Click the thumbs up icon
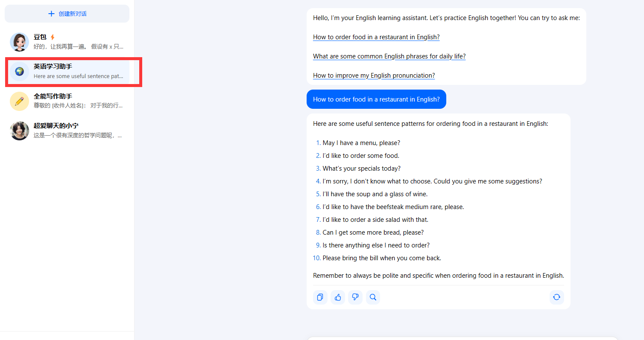 [338, 297]
